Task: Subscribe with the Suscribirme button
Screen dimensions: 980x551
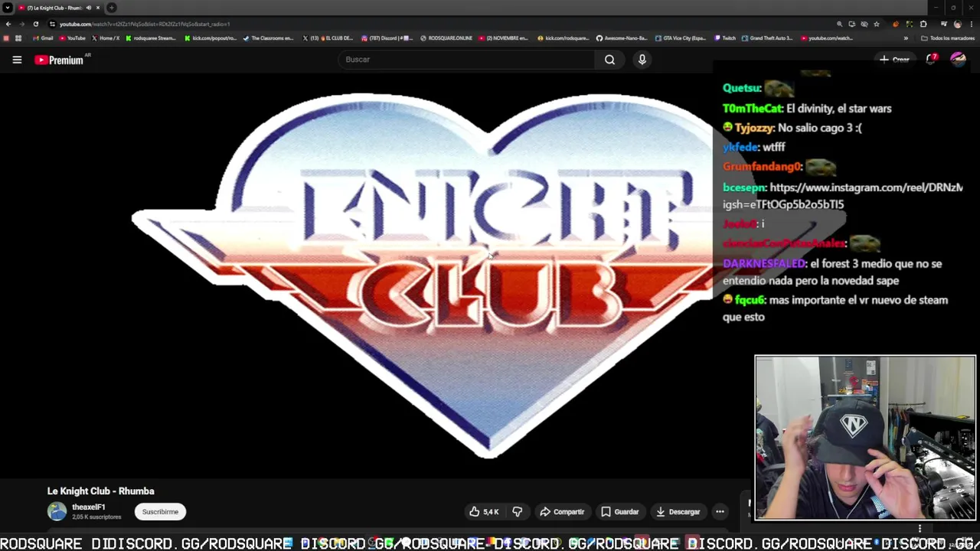Action: coord(160,512)
